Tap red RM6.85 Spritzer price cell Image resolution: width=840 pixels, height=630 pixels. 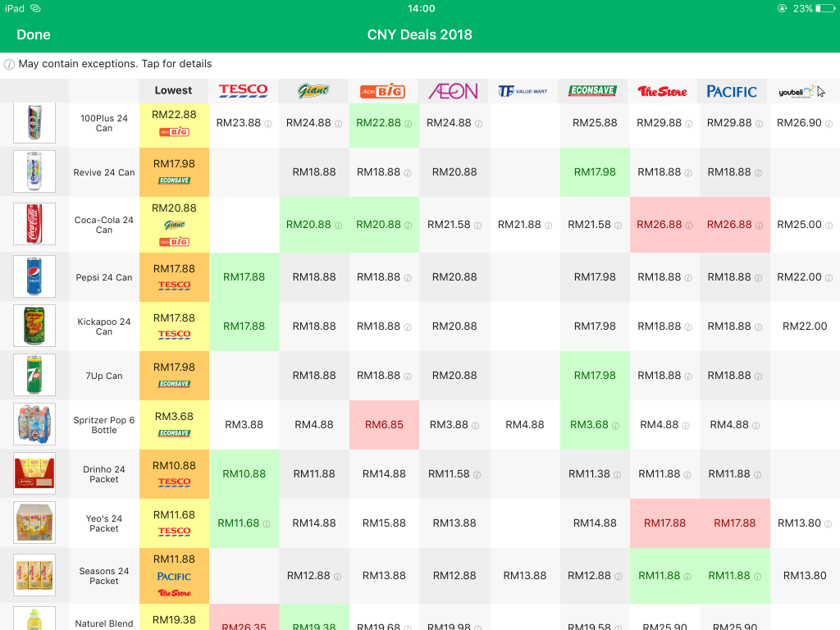click(x=384, y=425)
